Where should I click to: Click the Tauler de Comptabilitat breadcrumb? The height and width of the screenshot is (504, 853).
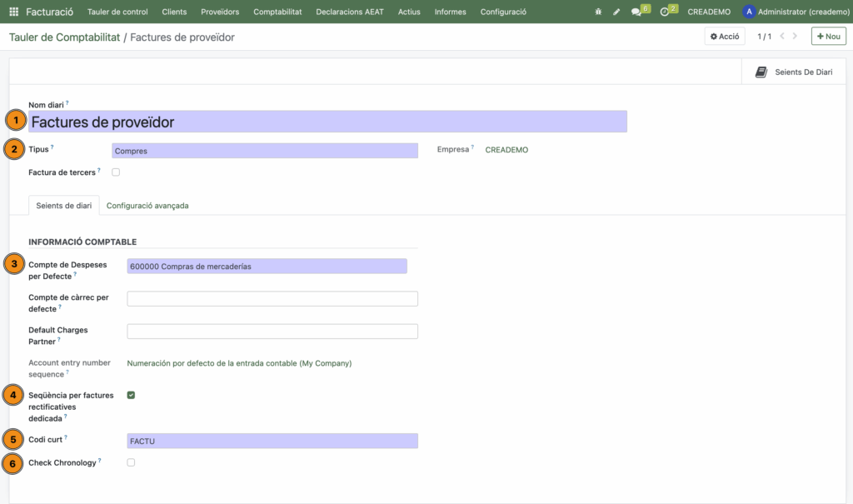point(63,37)
